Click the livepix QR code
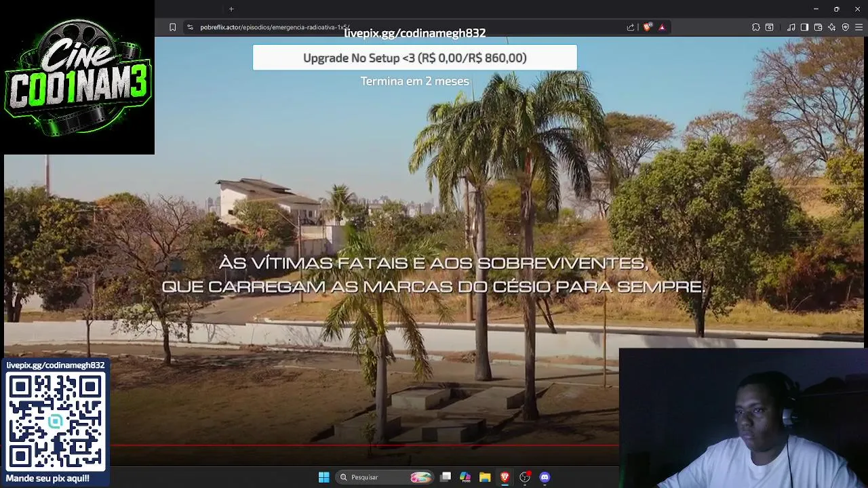Image resolution: width=868 pixels, height=488 pixels. pyautogui.click(x=56, y=421)
